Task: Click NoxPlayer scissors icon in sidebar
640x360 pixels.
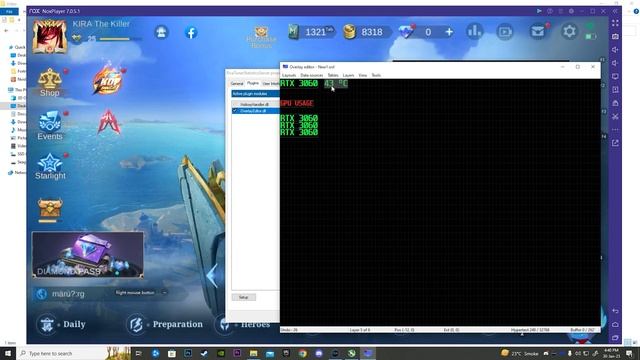Action: click(615, 117)
